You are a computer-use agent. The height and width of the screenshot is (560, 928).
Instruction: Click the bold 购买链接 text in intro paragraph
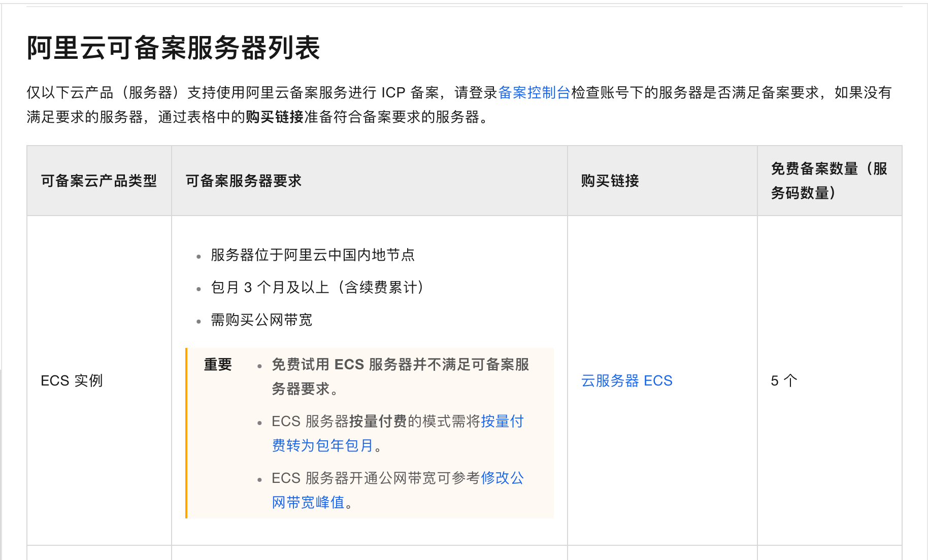point(275,117)
